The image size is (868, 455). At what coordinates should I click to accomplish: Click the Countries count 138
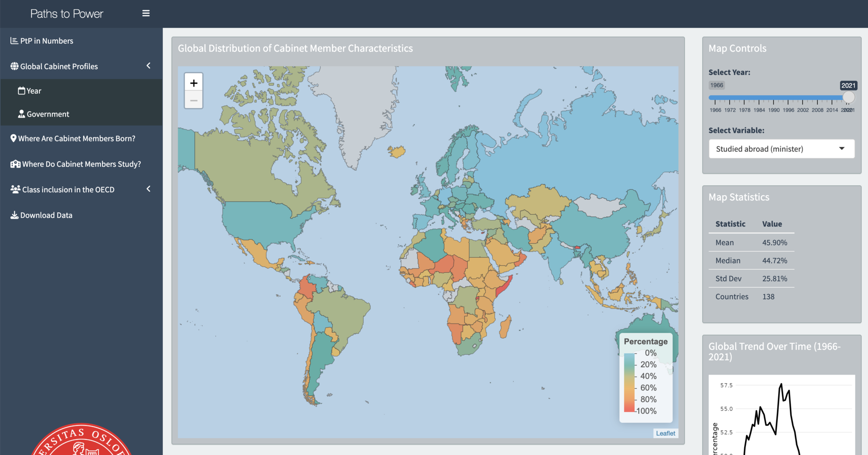coord(768,297)
